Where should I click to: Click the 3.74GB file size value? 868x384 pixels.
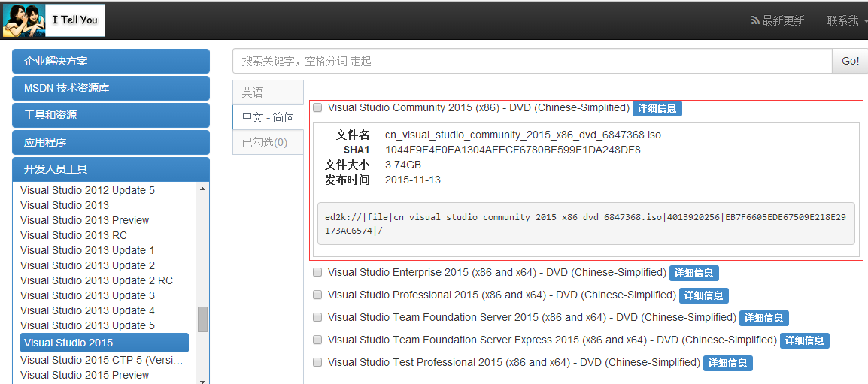[403, 165]
